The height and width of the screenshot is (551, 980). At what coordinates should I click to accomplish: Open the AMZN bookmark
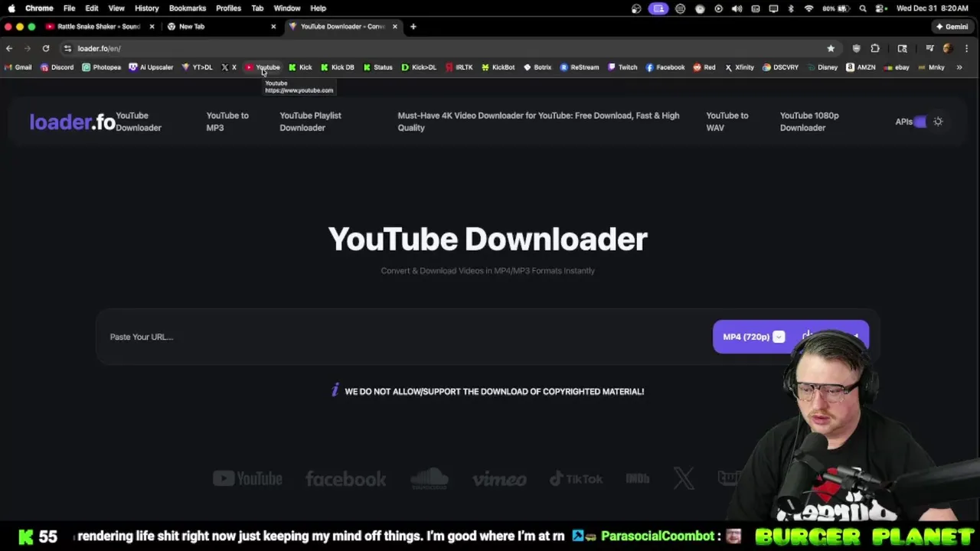click(861, 67)
